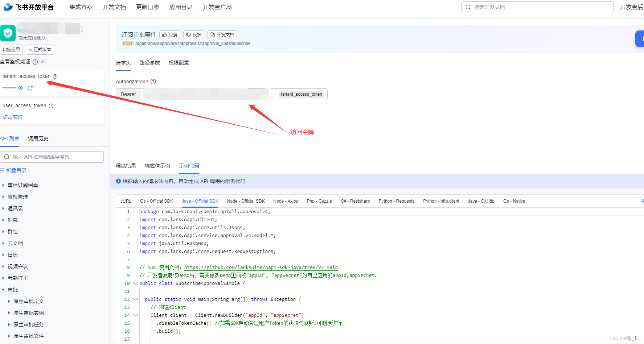Select the 调试结果 tab
The width and height of the screenshot is (644, 344).
pos(126,166)
